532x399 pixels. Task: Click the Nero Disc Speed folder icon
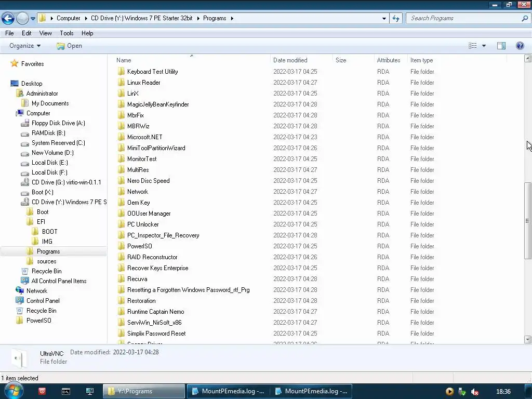click(x=121, y=180)
